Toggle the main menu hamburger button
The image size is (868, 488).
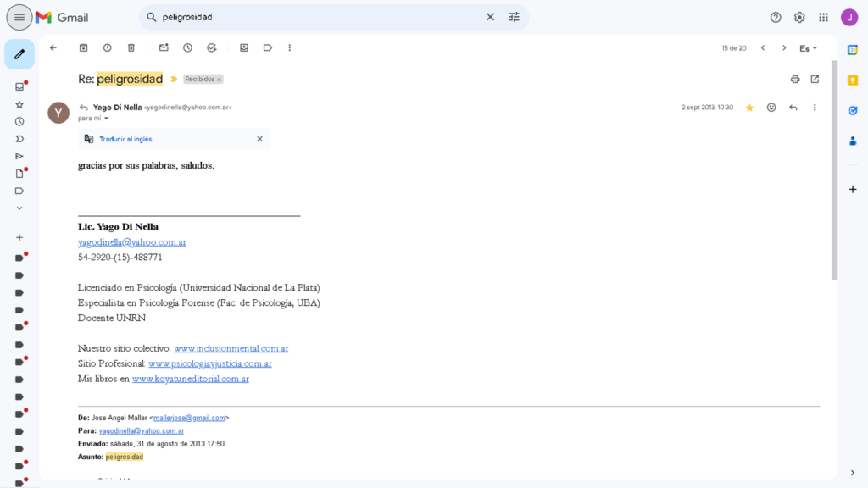[19, 17]
